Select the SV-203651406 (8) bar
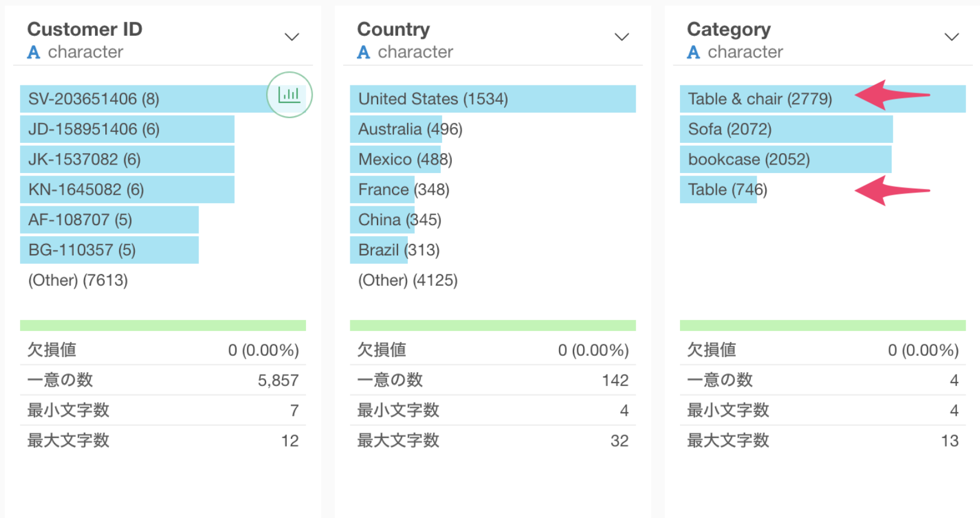The height and width of the screenshot is (518, 980). [x=163, y=99]
